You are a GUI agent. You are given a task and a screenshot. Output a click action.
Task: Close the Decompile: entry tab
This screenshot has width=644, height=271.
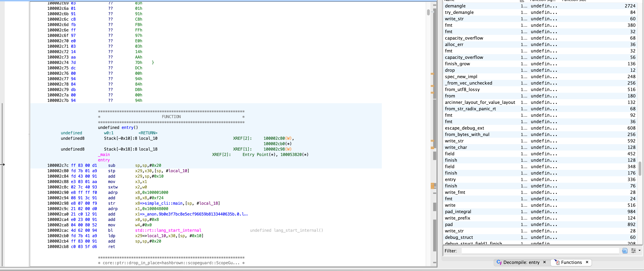coord(544,262)
